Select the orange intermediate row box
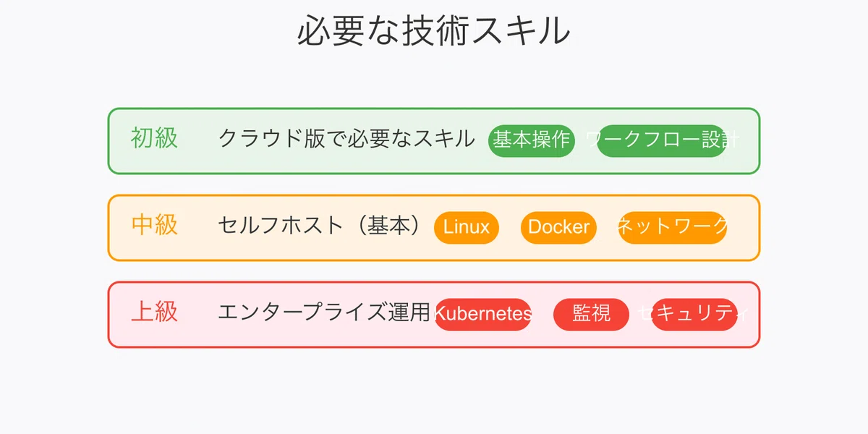The image size is (868, 434). [434, 228]
